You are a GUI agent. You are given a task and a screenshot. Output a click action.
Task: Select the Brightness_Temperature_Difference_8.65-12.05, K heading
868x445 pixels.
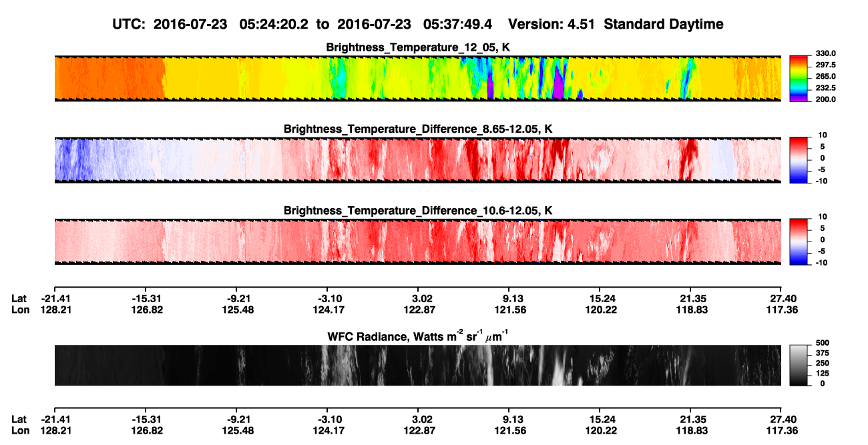tap(418, 129)
